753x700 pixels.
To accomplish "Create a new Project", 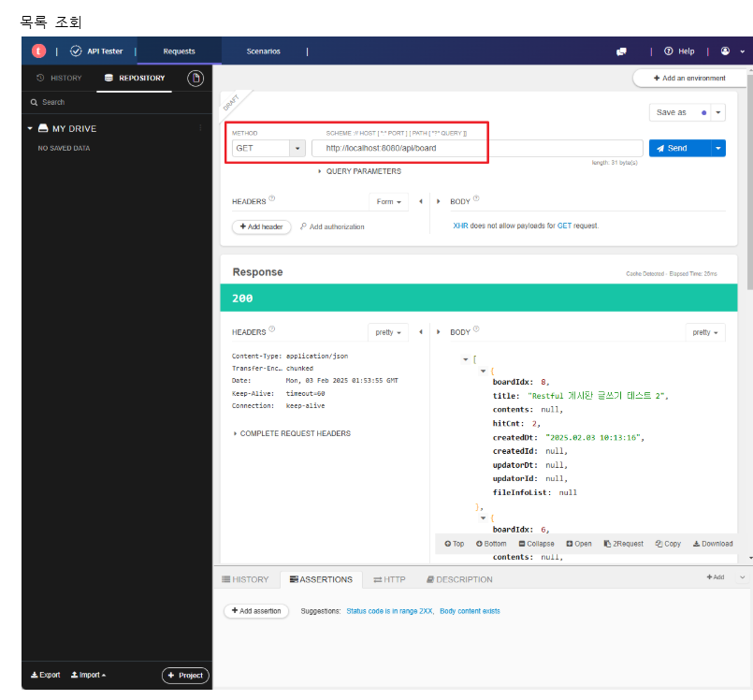I will (x=185, y=676).
